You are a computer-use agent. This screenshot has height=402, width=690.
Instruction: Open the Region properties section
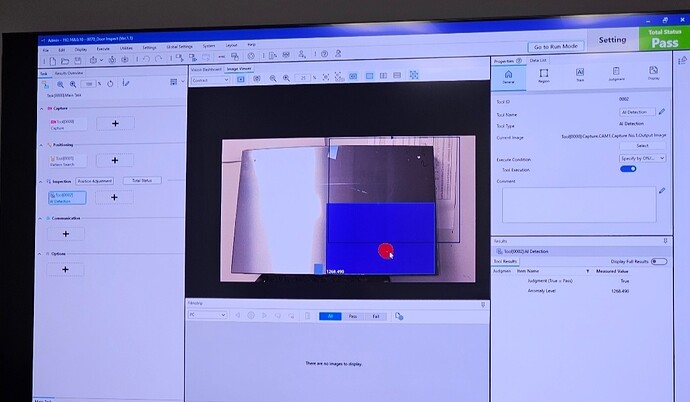point(544,76)
